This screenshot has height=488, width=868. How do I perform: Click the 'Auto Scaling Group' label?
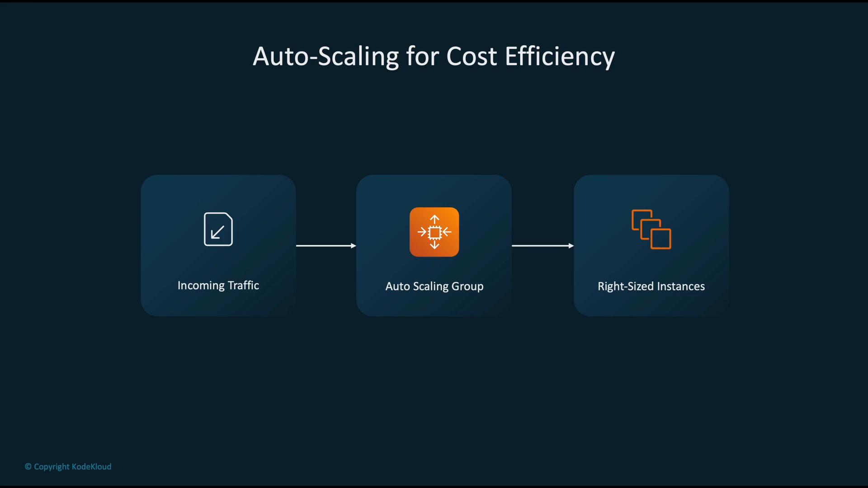pos(434,286)
